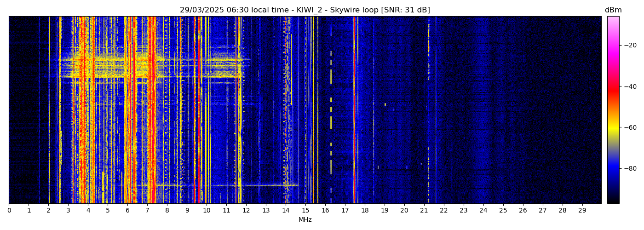644x230 pixels.
Task: Click the 'MHz' x-axis label
Action: click(x=305, y=220)
